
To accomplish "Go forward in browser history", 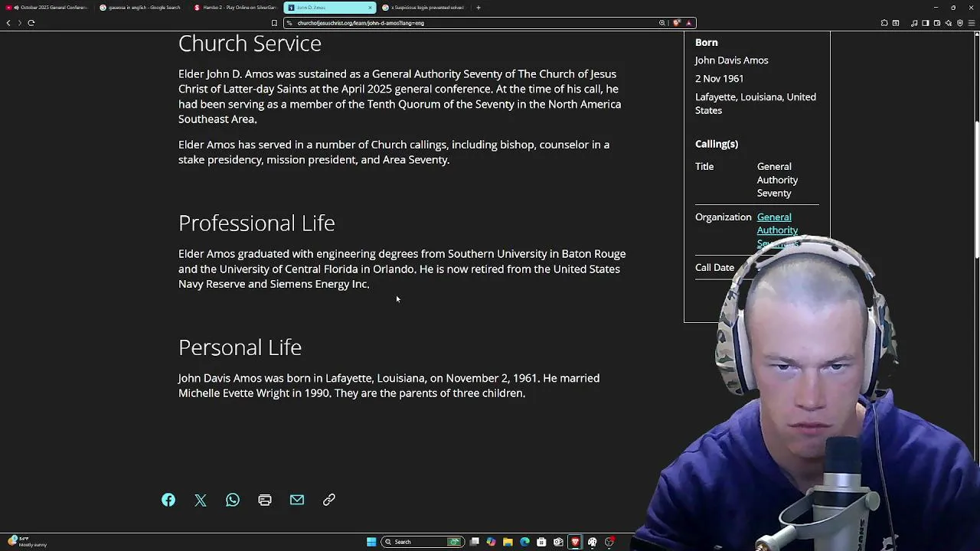I will click(x=19, y=23).
